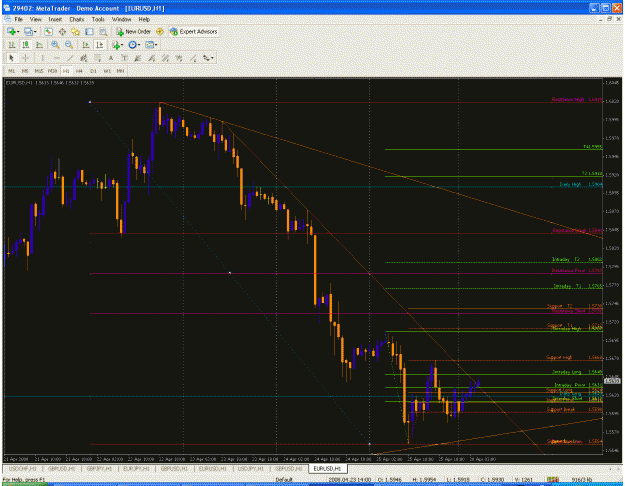Image resolution: width=625 pixels, height=486 pixels.
Task: Click the 'H: 1.5954' status bar value
Action: tap(425, 480)
